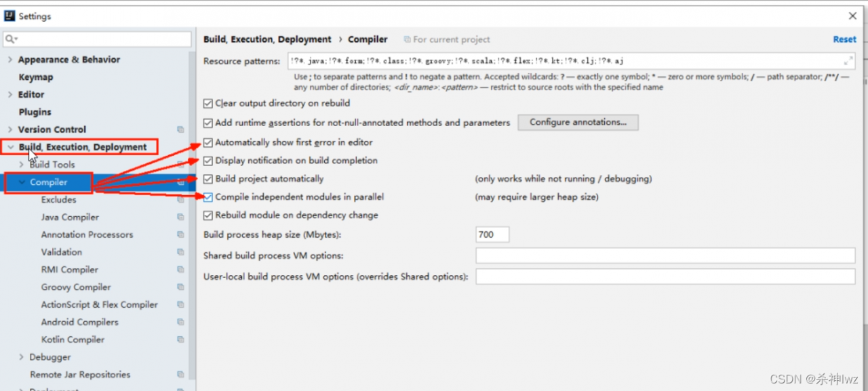Image resolution: width=868 pixels, height=391 pixels.
Task: Toggle Compile independent modules in parallel
Action: click(x=208, y=197)
